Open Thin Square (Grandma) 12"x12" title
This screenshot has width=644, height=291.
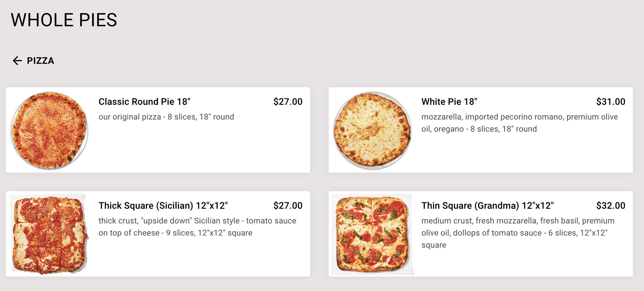(x=487, y=206)
